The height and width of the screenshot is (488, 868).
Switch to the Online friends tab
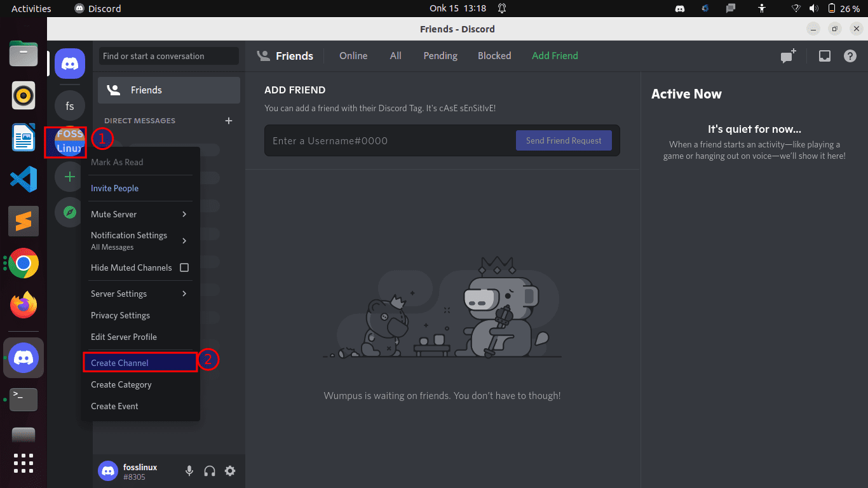tap(353, 56)
